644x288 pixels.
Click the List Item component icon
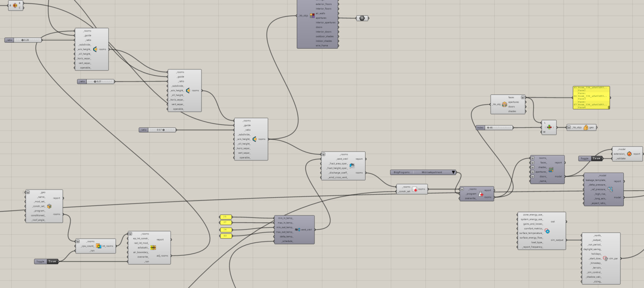pos(549,127)
